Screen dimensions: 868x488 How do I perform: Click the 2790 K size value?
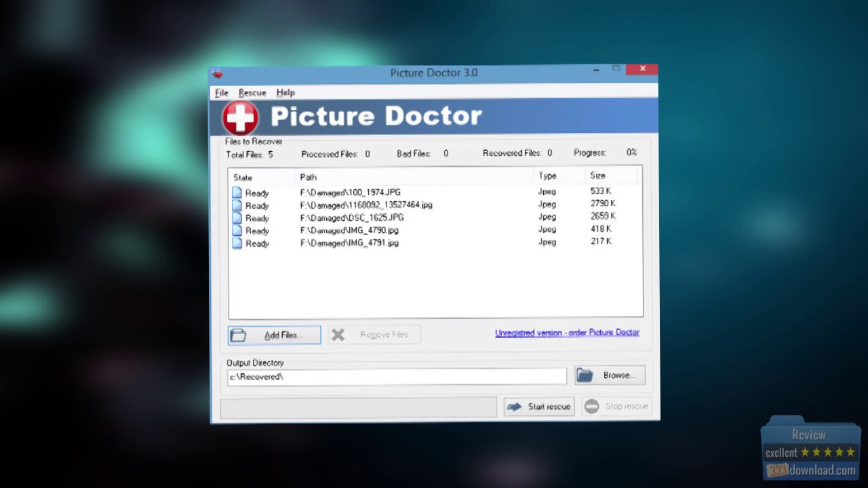603,203
